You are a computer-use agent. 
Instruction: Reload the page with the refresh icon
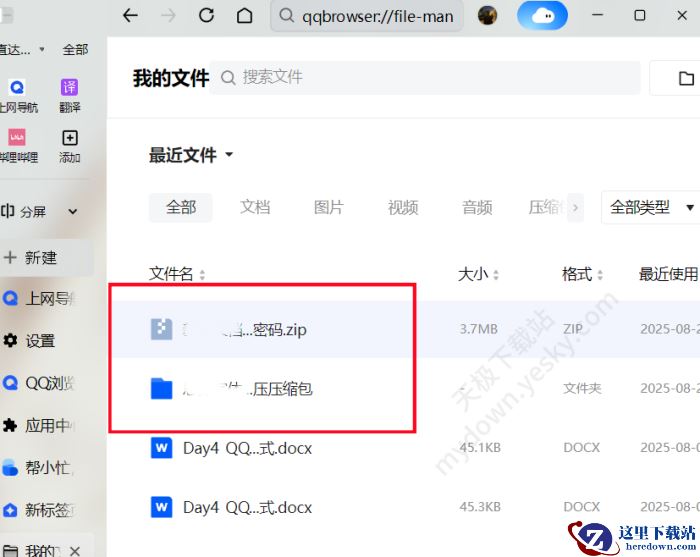pos(206,16)
